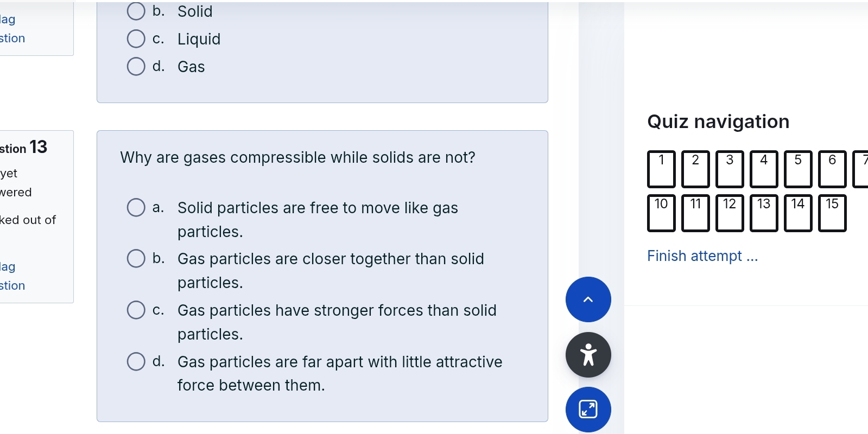This screenshot has width=868, height=434.
Task: Click the scroll-to-top arrow button
Action: (x=588, y=299)
